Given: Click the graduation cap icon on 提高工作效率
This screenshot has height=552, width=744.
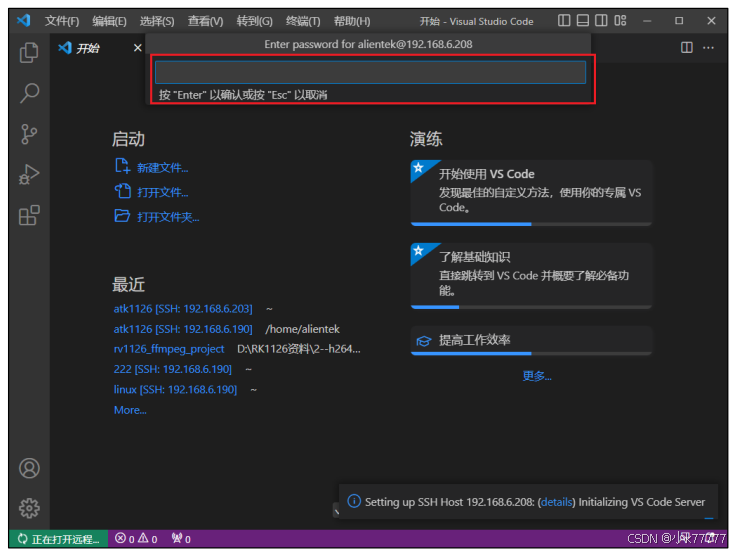Looking at the screenshot, I should point(424,341).
